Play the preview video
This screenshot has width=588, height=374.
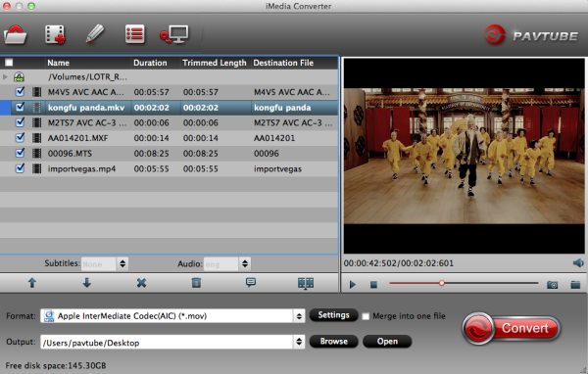point(353,285)
